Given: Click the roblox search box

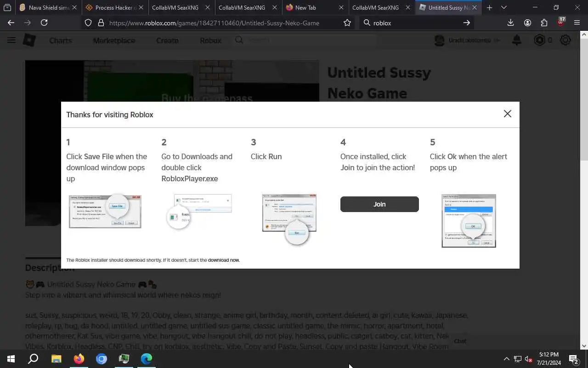Looking at the screenshot, I should (x=416, y=23).
